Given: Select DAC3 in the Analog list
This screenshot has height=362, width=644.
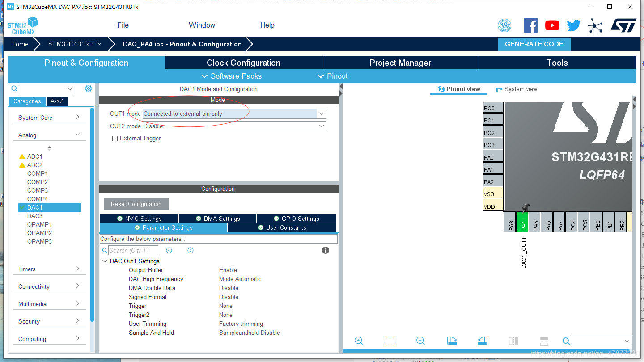Looking at the screenshot, I should tap(35, 216).
